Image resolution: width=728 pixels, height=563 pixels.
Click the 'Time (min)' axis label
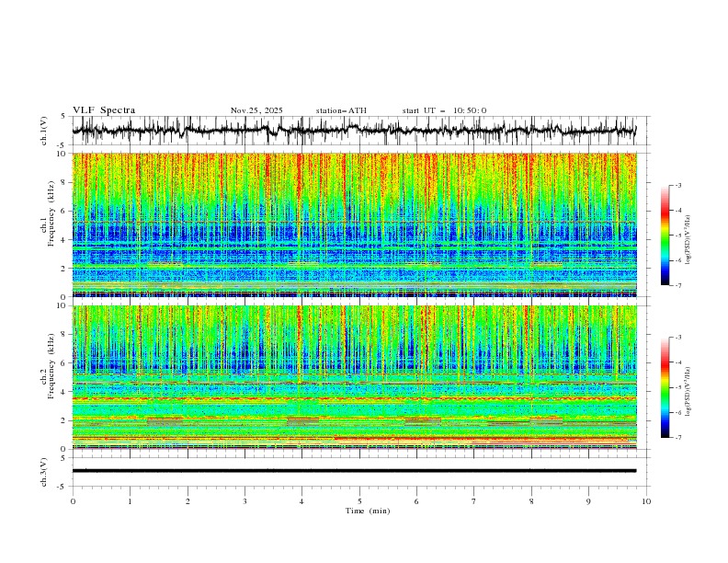(x=368, y=511)
